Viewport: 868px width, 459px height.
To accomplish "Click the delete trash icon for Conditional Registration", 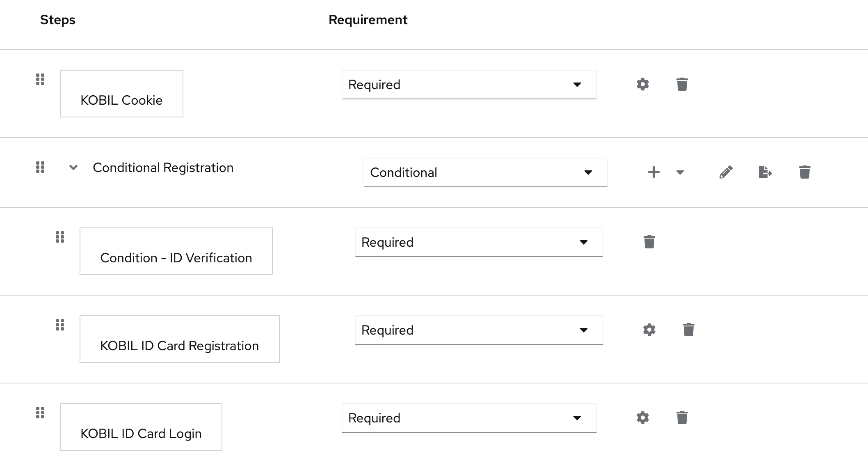I will click(x=804, y=172).
